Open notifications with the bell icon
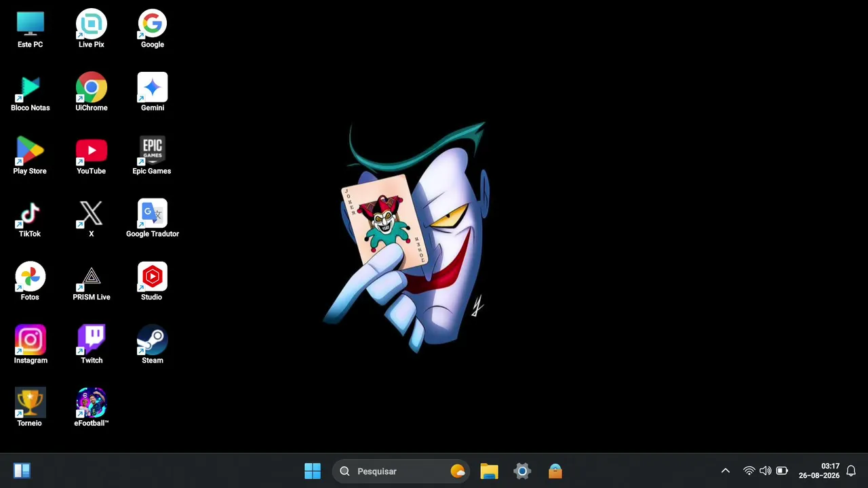 (852, 471)
